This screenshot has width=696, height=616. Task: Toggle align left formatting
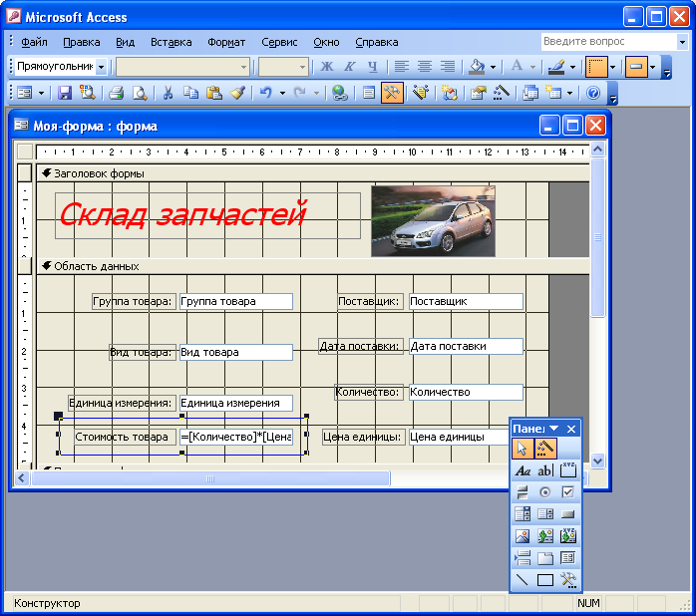point(402,67)
